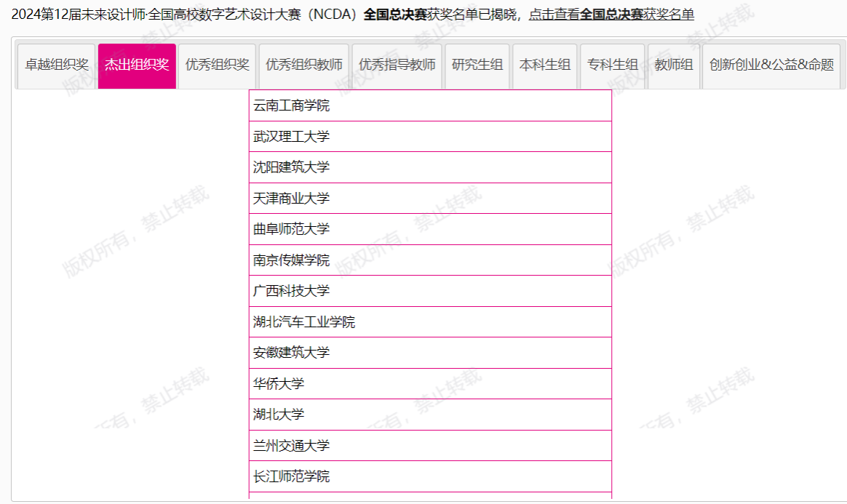Open the 优秀组织奖 tab
This screenshot has height=504, width=847.
(217, 65)
